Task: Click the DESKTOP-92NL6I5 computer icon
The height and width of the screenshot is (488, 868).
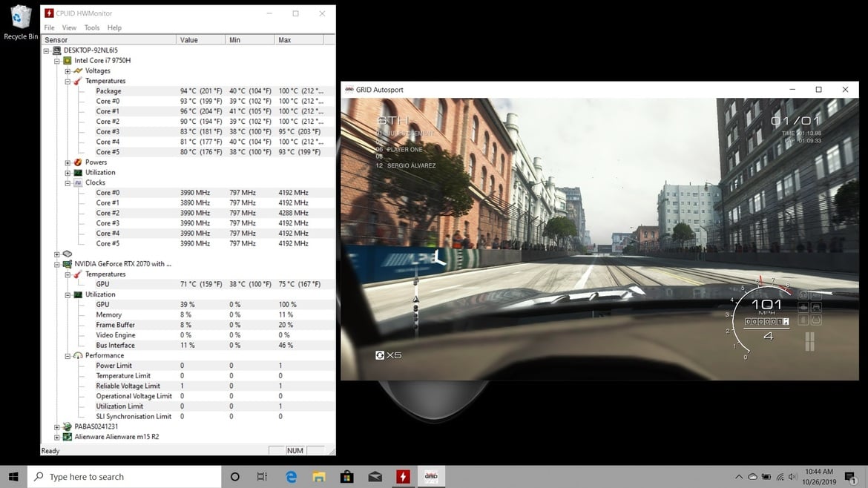Action: point(56,50)
